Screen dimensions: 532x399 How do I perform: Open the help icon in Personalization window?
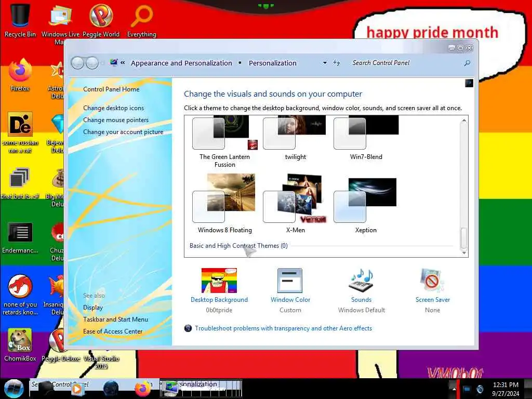469,83
